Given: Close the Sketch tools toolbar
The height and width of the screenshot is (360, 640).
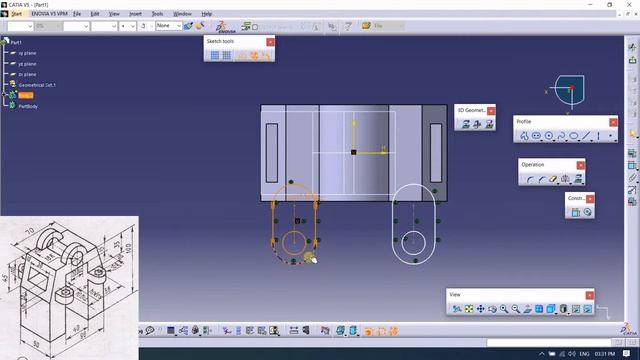Looking at the screenshot, I should [270, 42].
